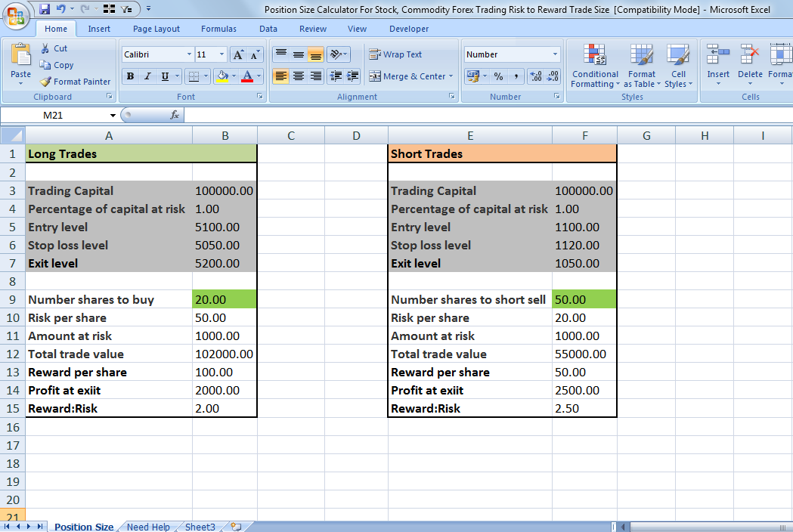Click the Format Painter brush icon

pyautogui.click(x=45, y=82)
